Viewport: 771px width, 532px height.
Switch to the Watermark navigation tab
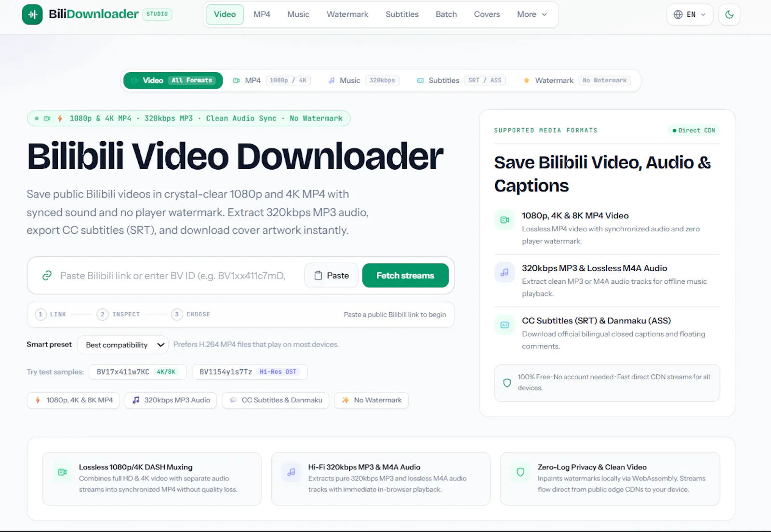pos(347,14)
